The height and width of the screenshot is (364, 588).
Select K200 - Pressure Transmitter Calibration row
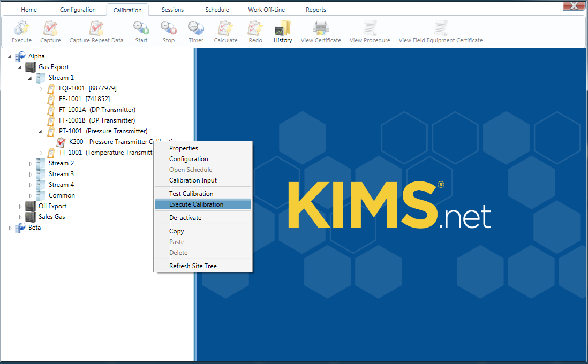coord(111,142)
